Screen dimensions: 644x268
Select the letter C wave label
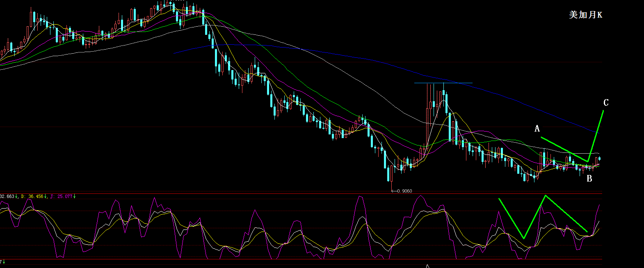(x=605, y=103)
